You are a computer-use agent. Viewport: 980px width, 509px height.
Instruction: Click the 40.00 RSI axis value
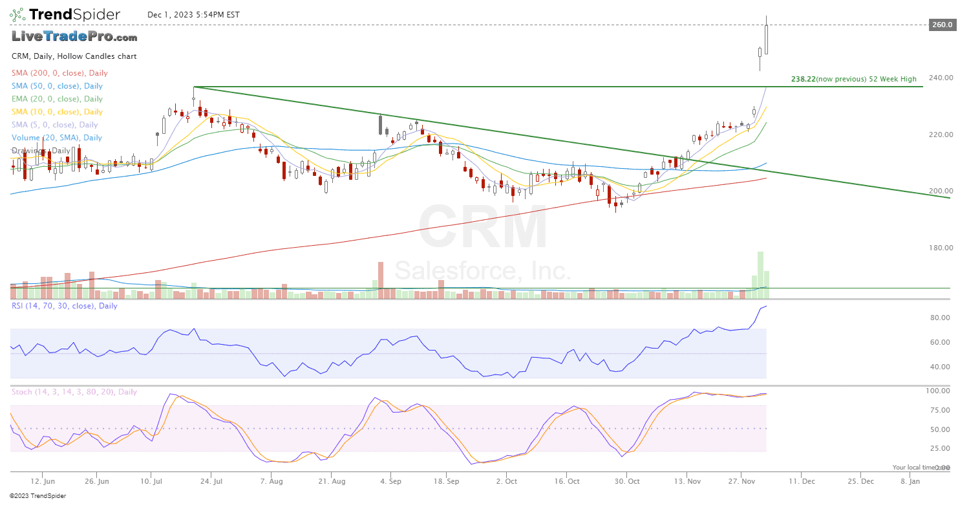940,367
